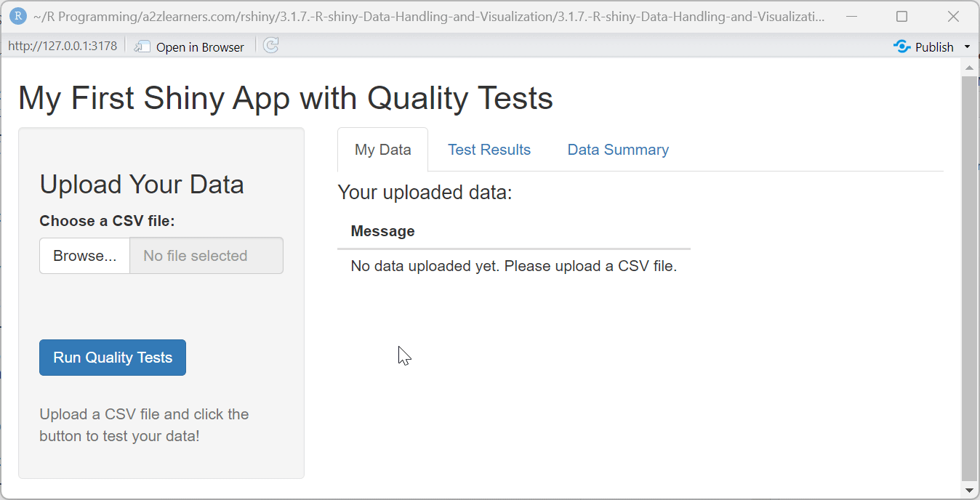
Task: Click the no data uploaded message row
Action: click(513, 266)
